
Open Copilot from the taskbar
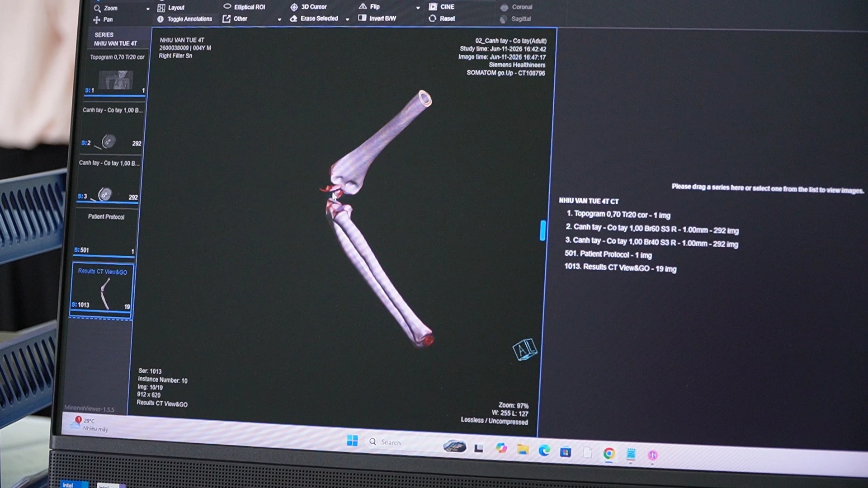[501, 448]
